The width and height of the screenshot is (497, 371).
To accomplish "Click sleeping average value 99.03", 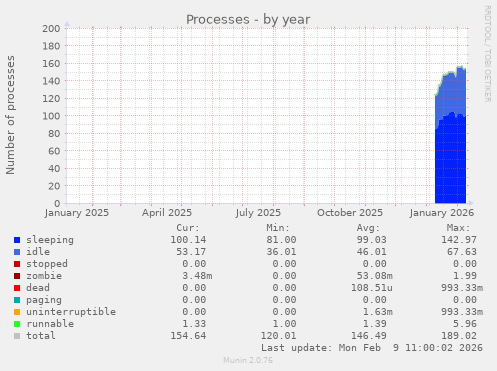I will click(372, 240).
